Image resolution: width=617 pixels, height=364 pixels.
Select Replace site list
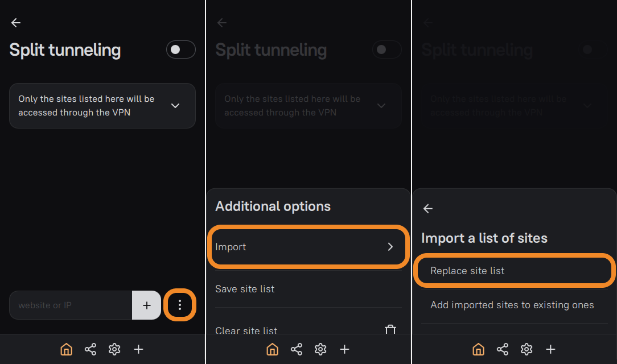coord(467,271)
